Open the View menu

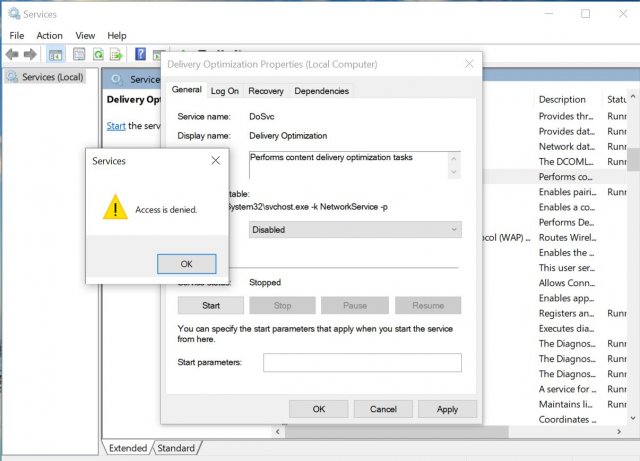coord(85,35)
